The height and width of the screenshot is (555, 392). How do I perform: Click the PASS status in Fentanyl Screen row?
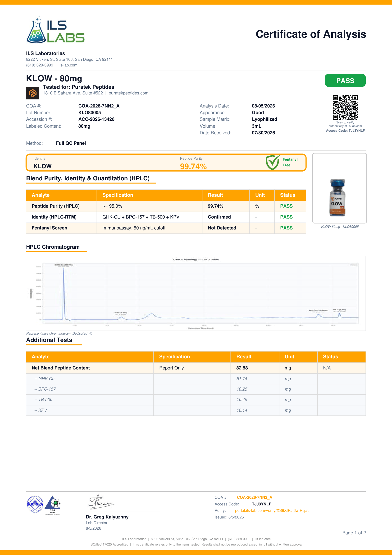(x=286, y=228)
